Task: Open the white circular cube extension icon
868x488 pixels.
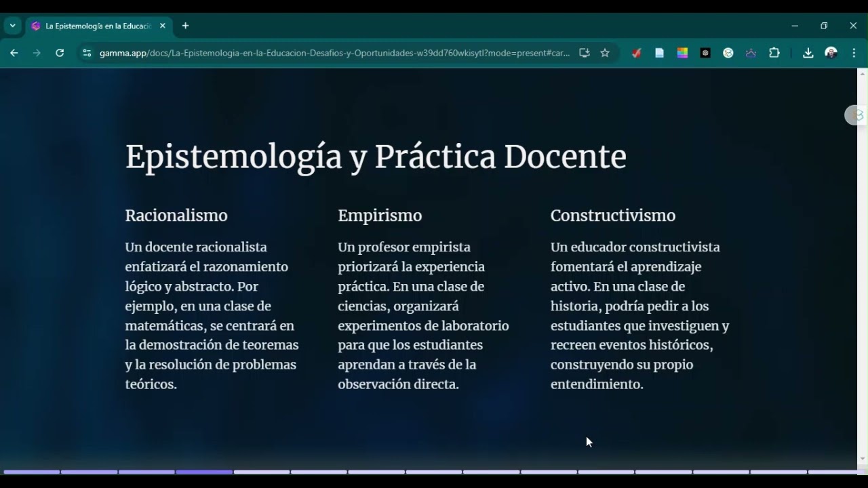Action: (728, 53)
